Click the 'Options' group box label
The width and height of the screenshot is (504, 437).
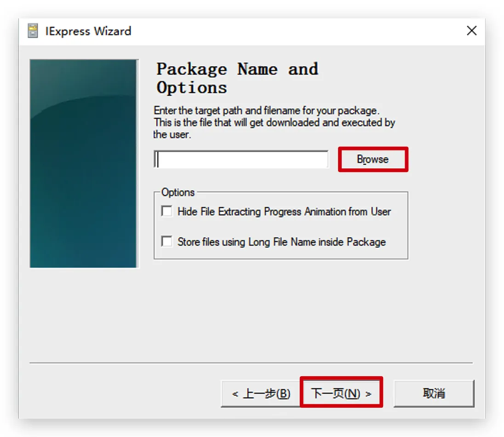pos(178,192)
